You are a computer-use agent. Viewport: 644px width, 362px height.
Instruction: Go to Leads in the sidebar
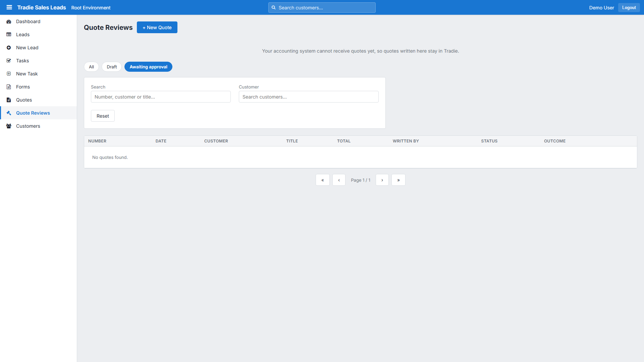tap(39, 35)
